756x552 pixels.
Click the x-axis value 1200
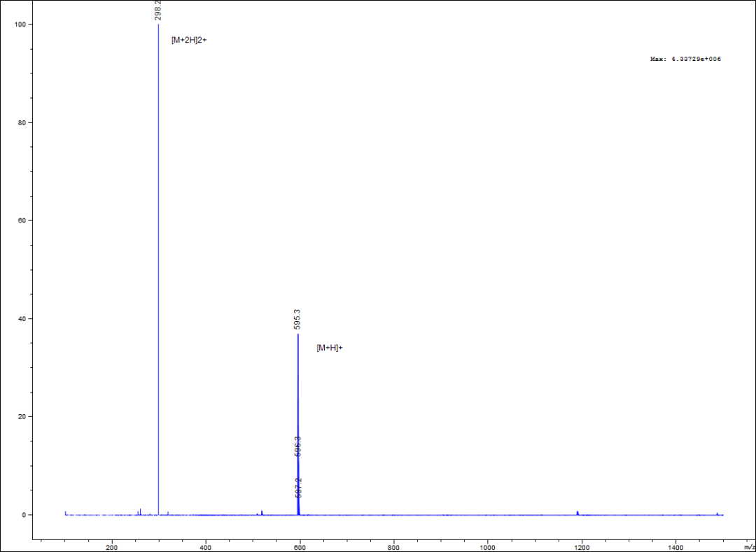(582, 547)
